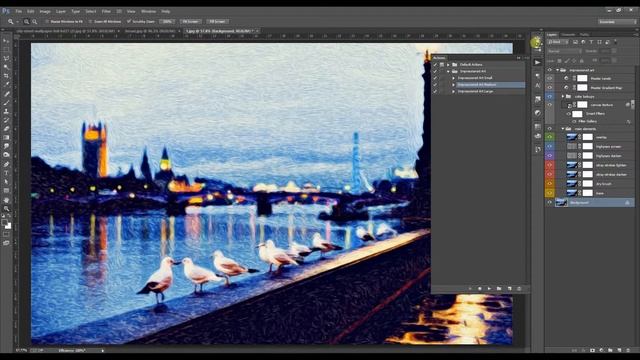Select the Horizontal Type tool

click(6, 173)
